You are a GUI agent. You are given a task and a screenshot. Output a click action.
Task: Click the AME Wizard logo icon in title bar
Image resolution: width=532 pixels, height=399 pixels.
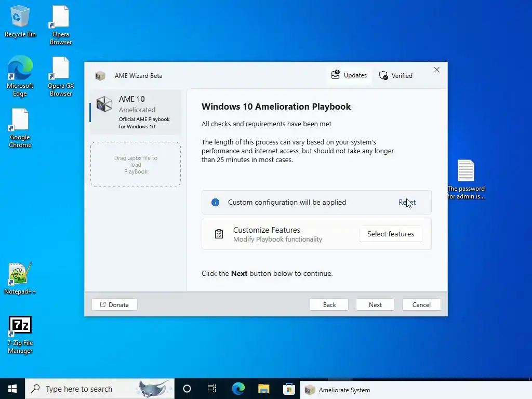pyautogui.click(x=100, y=76)
